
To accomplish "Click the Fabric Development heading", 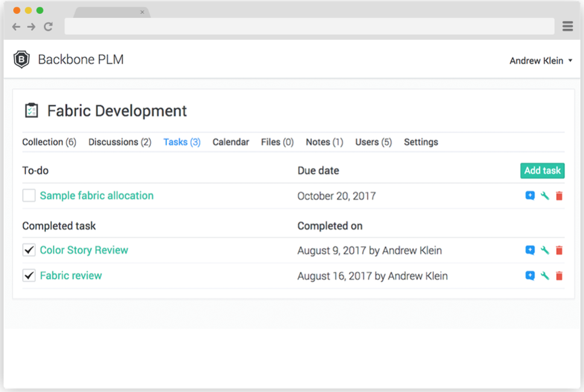I will (117, 111).
